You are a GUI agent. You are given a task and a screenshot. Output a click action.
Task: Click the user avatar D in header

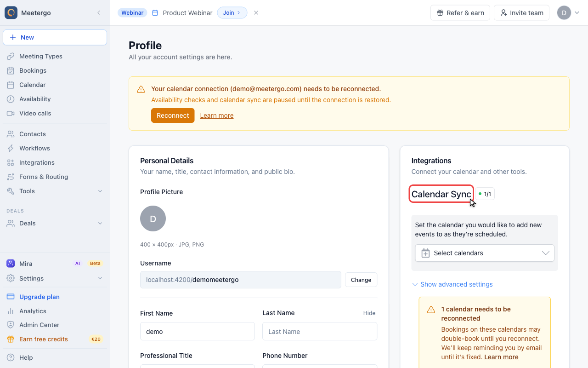click(x=564, y=13)
